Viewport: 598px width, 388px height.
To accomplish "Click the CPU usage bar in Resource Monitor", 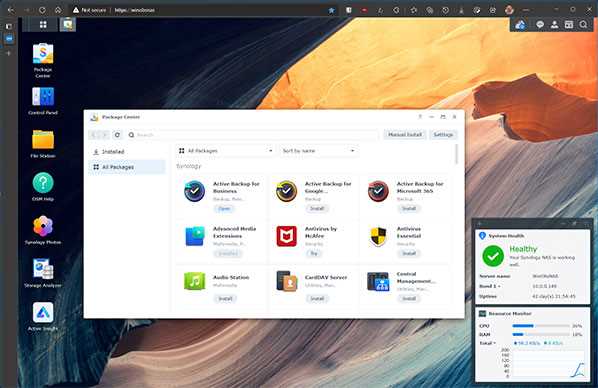I will pos(541,326).
